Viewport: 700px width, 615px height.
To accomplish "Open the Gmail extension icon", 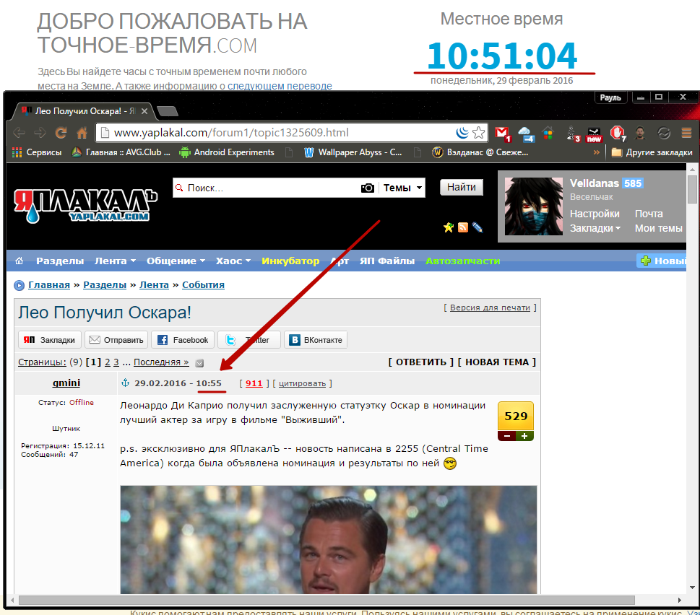I will coord(503,133).
